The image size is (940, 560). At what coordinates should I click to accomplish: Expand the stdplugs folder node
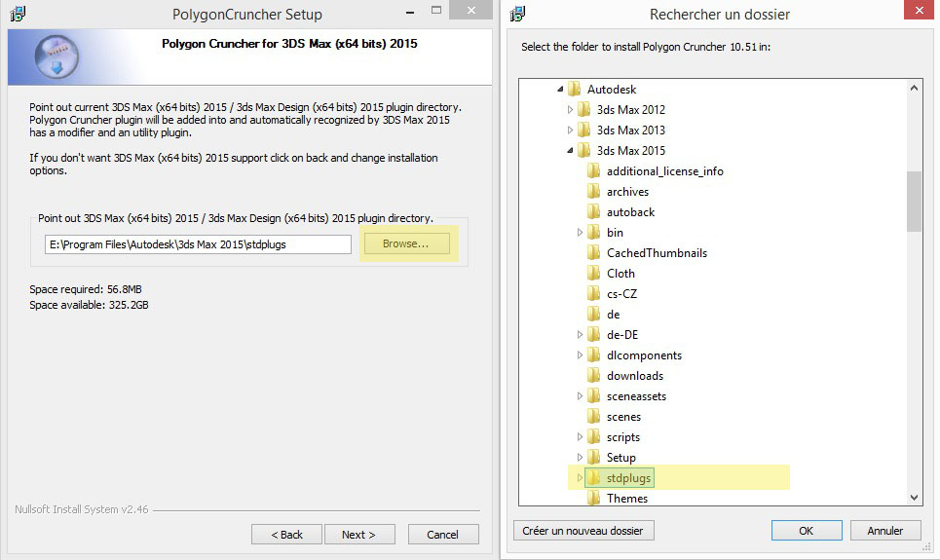pyautogui.click(x=580, y=478)
